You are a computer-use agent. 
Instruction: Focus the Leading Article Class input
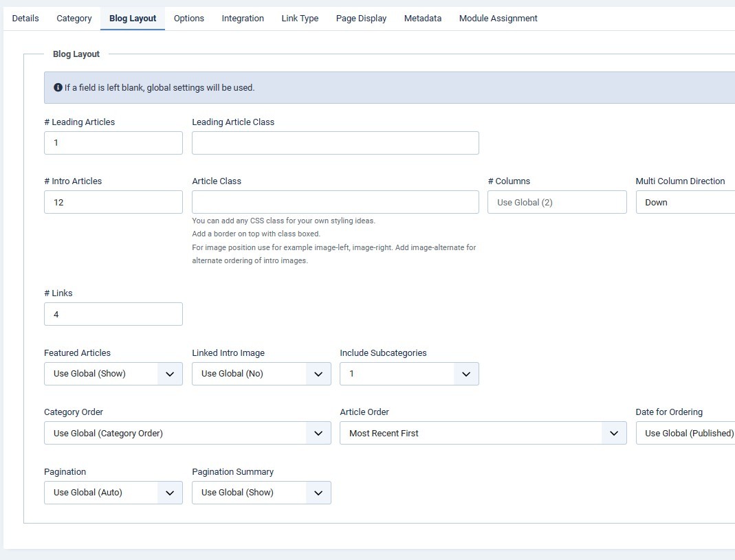335,143
